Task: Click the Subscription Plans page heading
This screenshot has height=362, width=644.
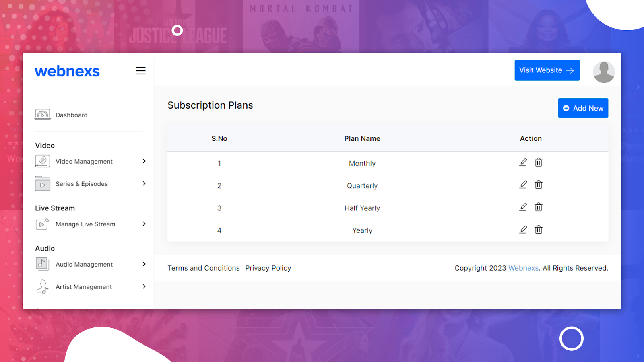Action: 210,105
